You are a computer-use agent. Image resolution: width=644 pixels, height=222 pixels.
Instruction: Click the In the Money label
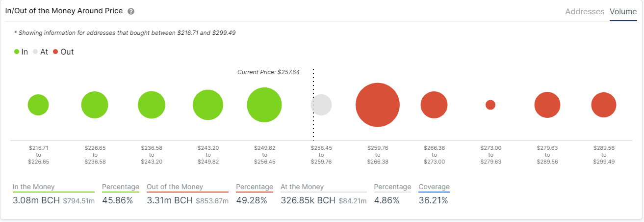pyautogui.click(x=34, y=187)
